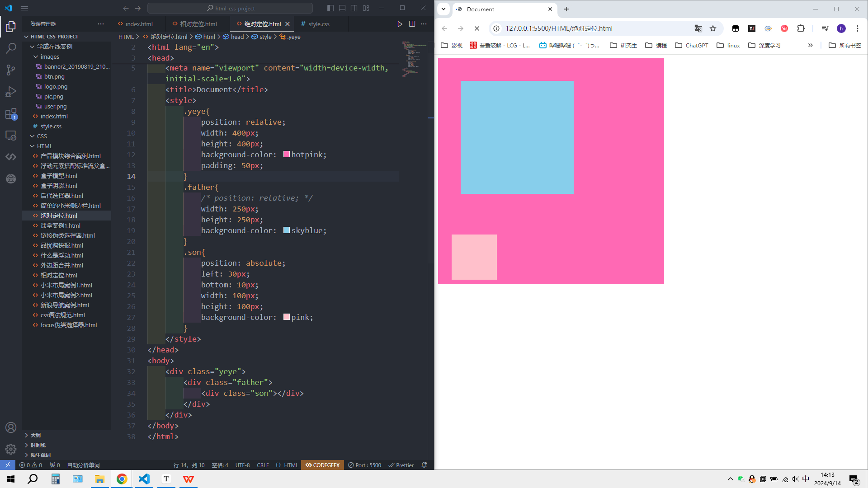Open the Extensions view
Image resolution: width=868 pixels, height=488 pixels.
click(11, 114)
